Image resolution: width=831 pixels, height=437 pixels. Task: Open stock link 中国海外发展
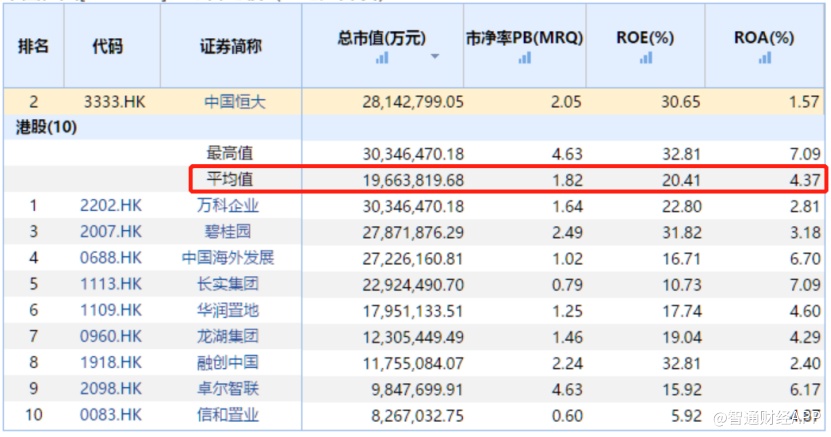(228, 257)
